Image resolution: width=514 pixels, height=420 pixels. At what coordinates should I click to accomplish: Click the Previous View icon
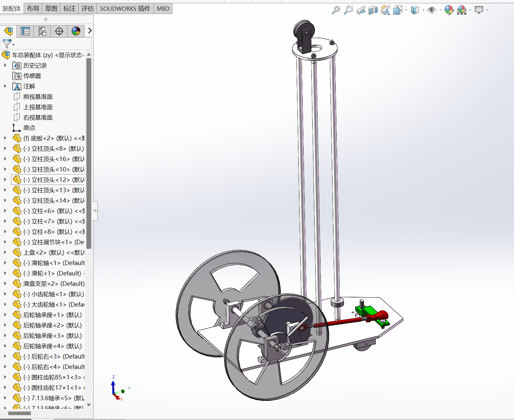361,10
